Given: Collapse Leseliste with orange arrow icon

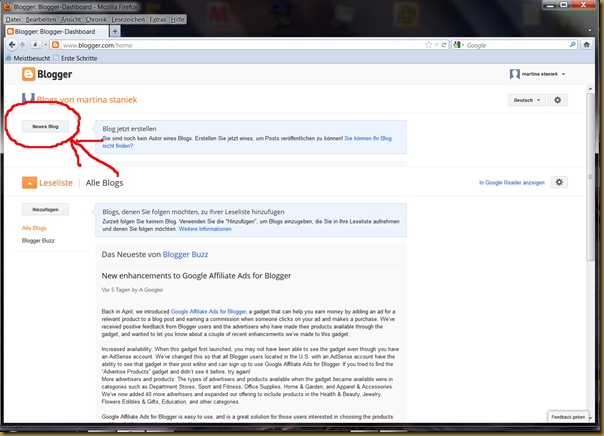Looking at the screenshot, I should [29, 183].
